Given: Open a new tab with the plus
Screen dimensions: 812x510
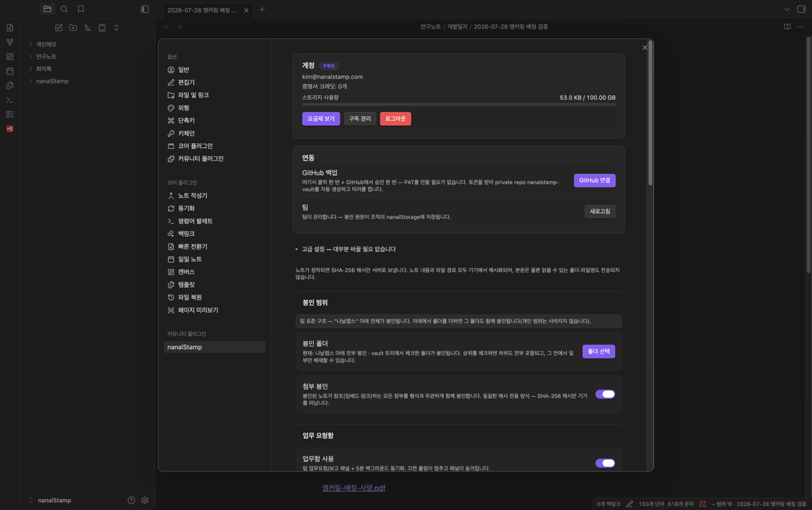Looking at the screenshot, I should coord(262,10).
